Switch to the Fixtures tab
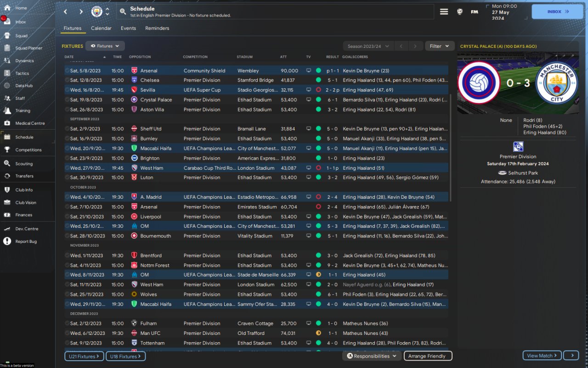This screenshot has height=368, width=588. pos(73,28)
